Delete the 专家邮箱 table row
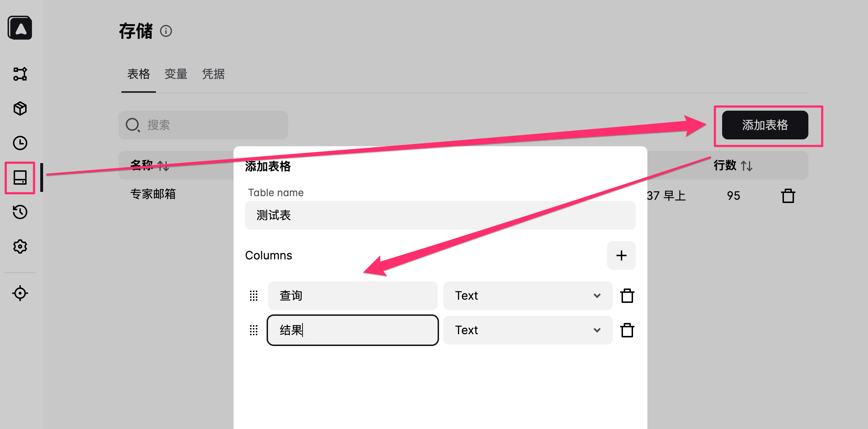868x429 pixels. (x=788, y=196)
